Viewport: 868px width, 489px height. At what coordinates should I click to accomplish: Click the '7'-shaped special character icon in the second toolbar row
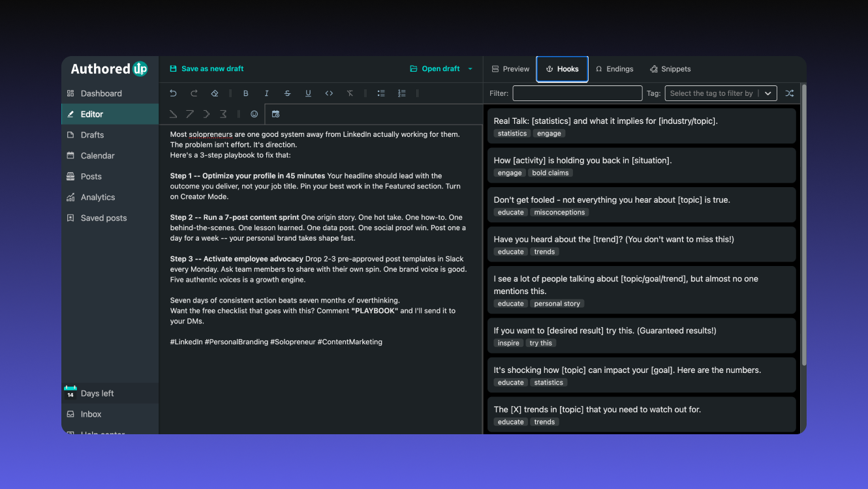coord(189,114)
